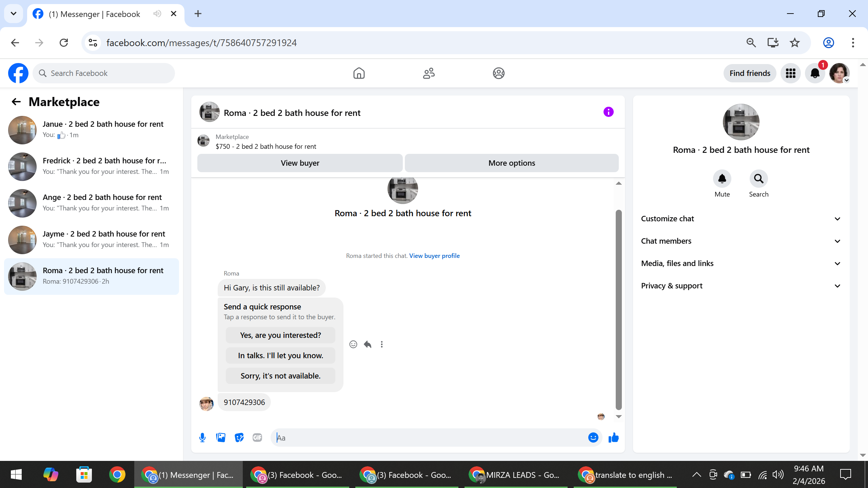
Task: Send a thumbs-up like
Action: [613, 438]
